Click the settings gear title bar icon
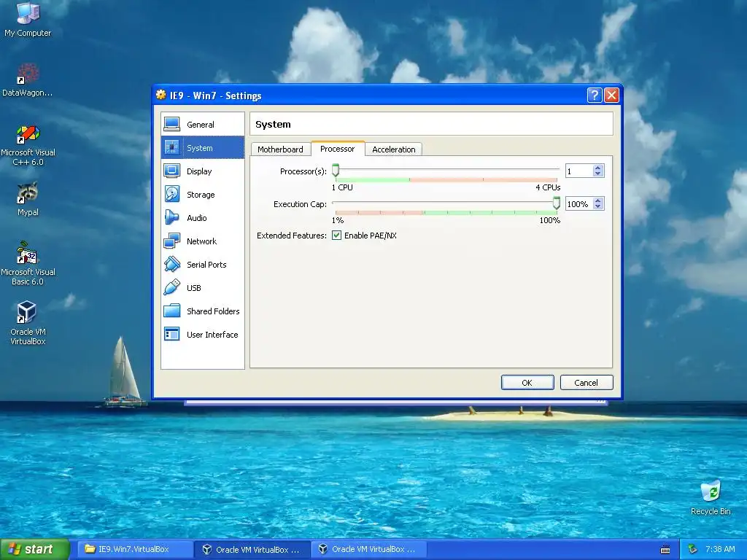 tap(161, 96)
